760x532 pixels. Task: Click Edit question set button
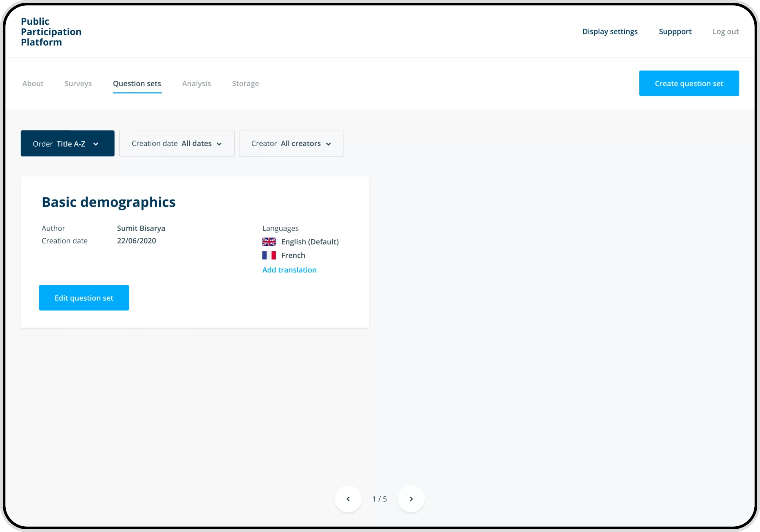[84, 298]
